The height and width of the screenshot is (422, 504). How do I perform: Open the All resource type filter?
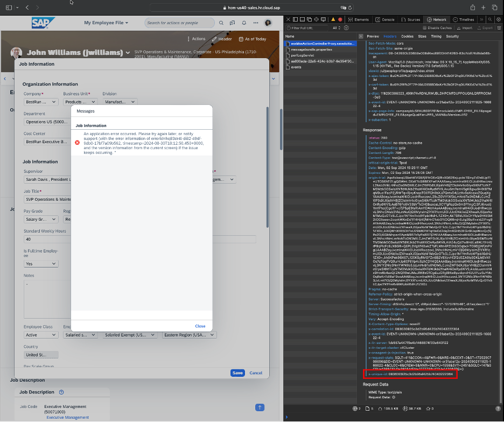tap(336, 28)
